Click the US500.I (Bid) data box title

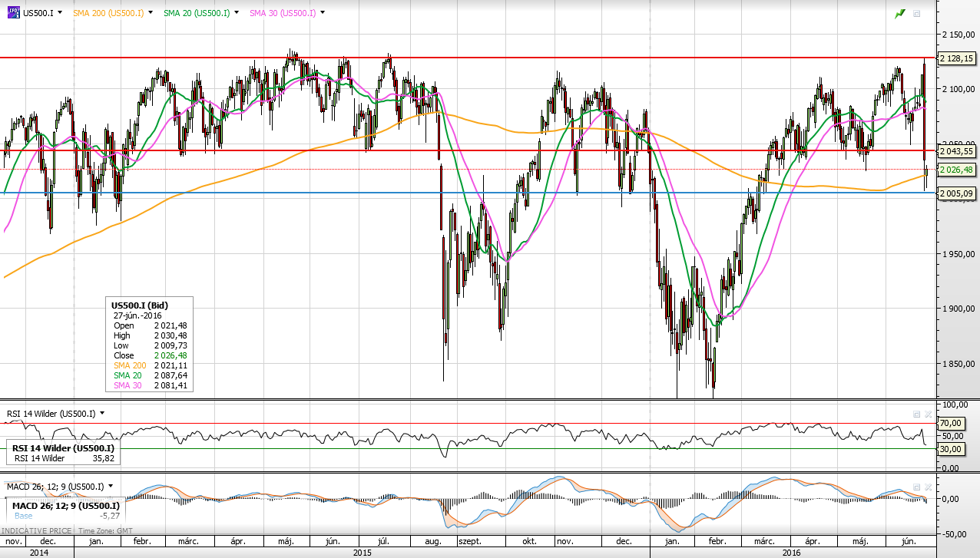coord(140,305)
